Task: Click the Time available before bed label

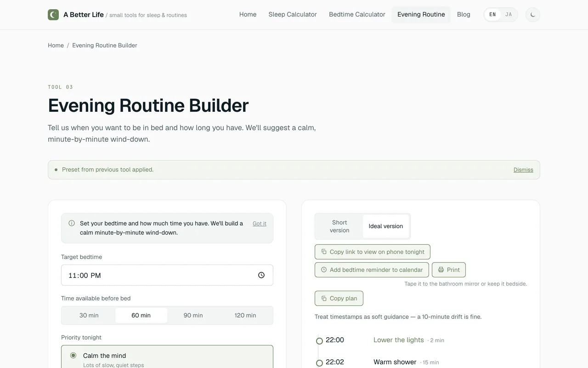Action: pos(96,298)
